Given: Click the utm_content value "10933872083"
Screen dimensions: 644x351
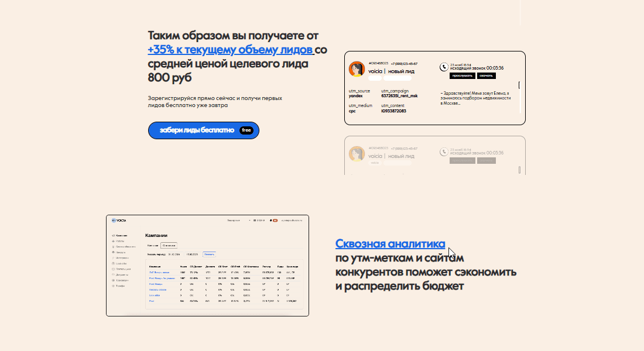Looking at the screenshot, I should pos(393,111).
